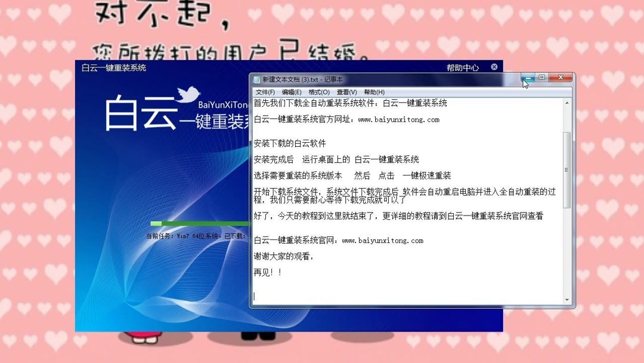644x363 pixels.
Task: Click the vertical scrollbar down arrow
Action: click(566, 299)
